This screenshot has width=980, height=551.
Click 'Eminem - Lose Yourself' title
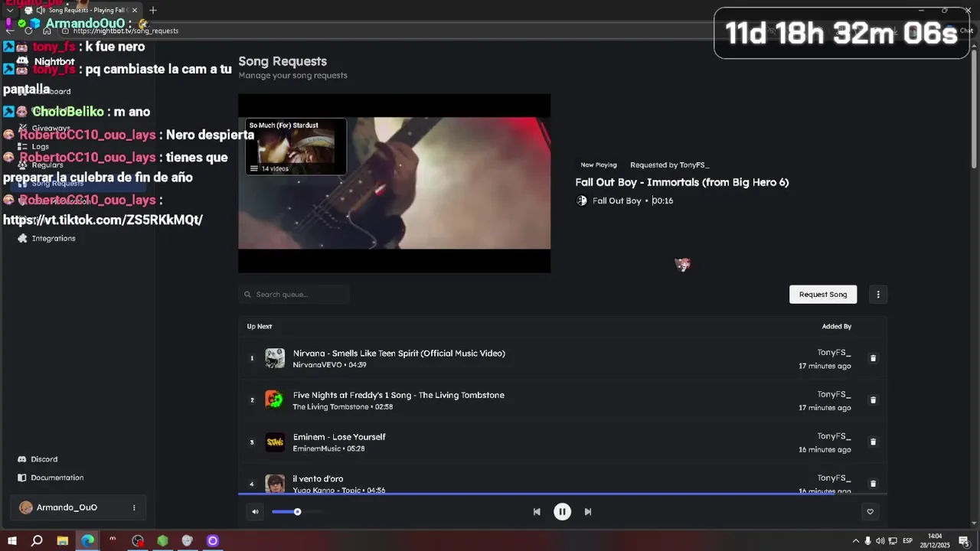(339, 437)
